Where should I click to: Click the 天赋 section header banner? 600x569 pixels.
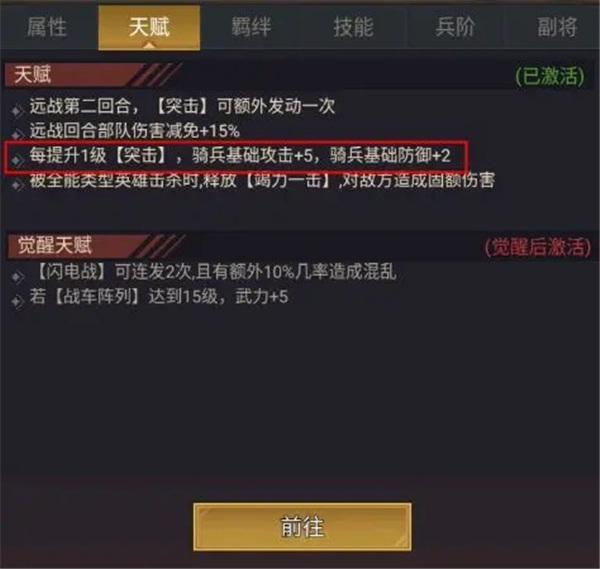(x=93, y=75)
